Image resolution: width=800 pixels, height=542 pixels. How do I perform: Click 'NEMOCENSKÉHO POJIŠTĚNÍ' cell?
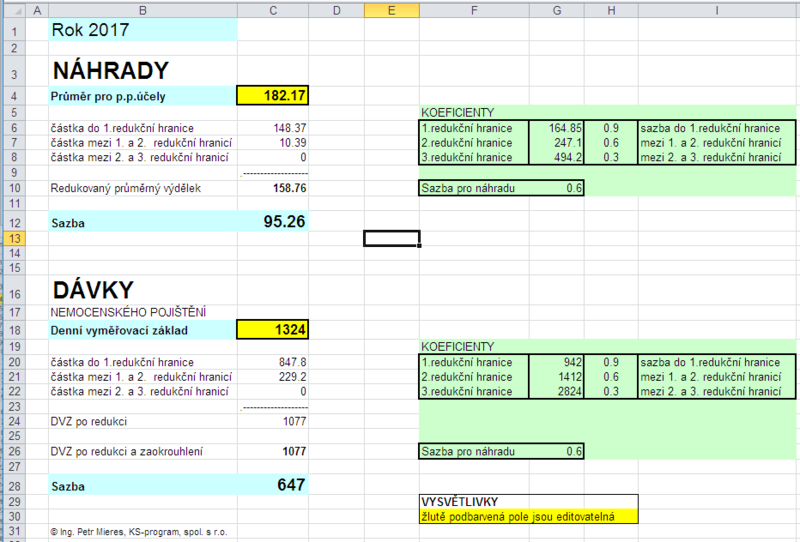tap(143, 312)
